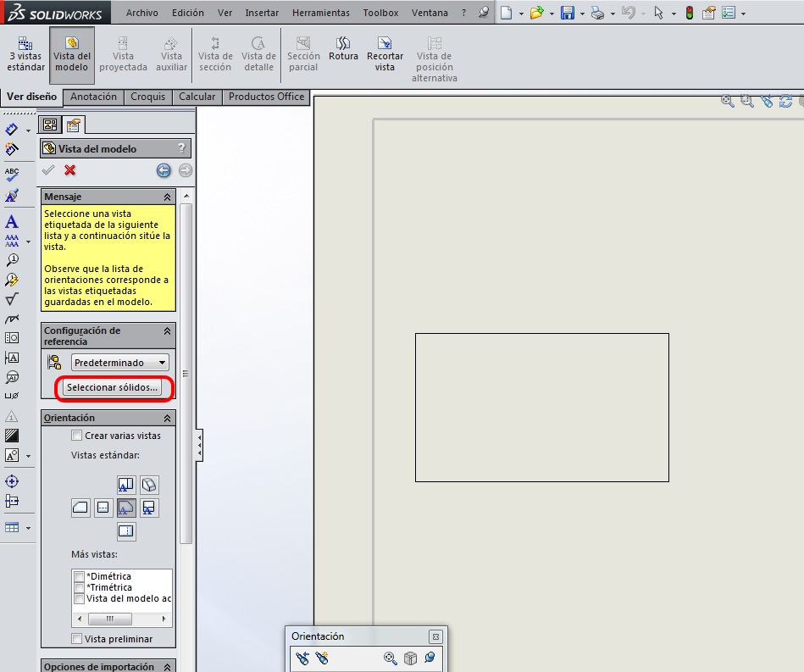Screen dimensions: 804x672
Task: Click the zoom to fit icon
Action: (727, 101)
